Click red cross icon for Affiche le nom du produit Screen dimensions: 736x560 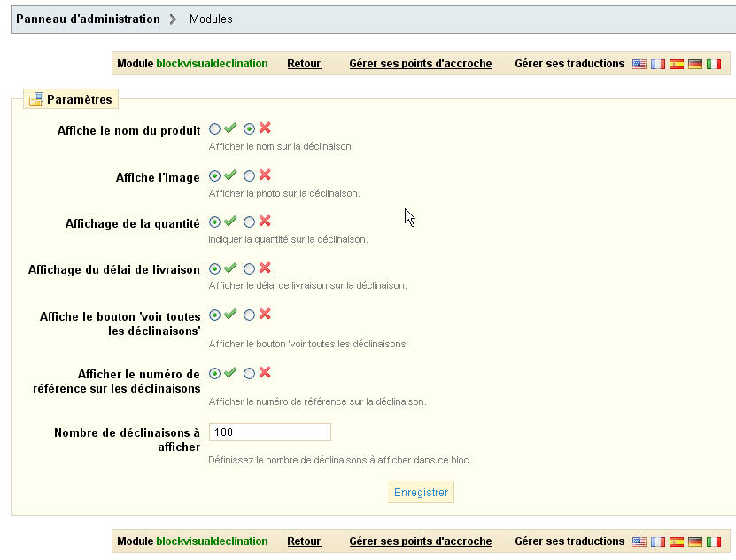coord(265,128)
